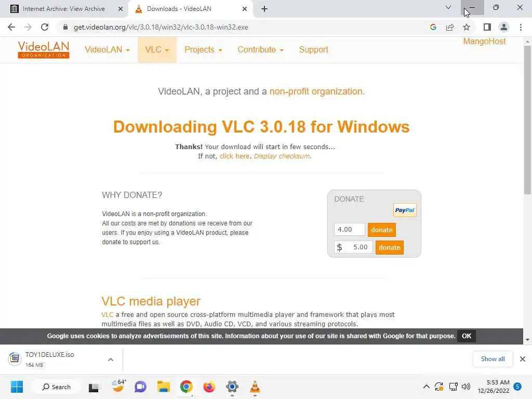Expand the Contribute navigation dropdown
The height and width of the screenshot is (399, 532).
(x=261, y=49)
